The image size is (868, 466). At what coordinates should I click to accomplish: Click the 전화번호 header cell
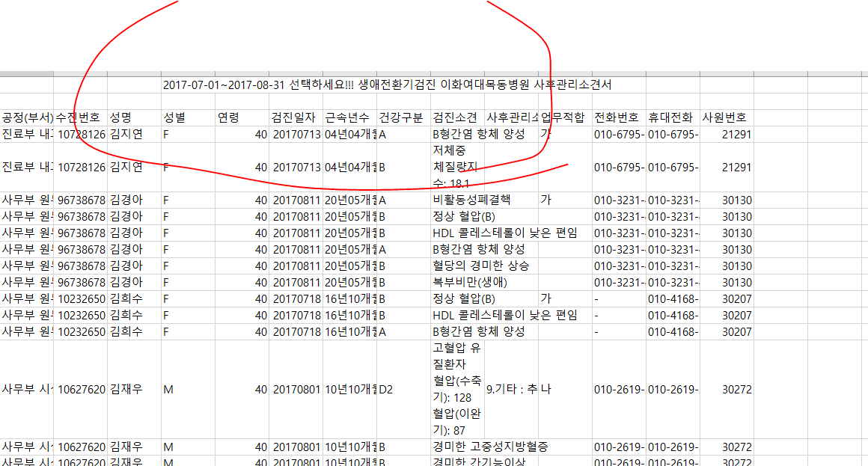click(619, 117)
